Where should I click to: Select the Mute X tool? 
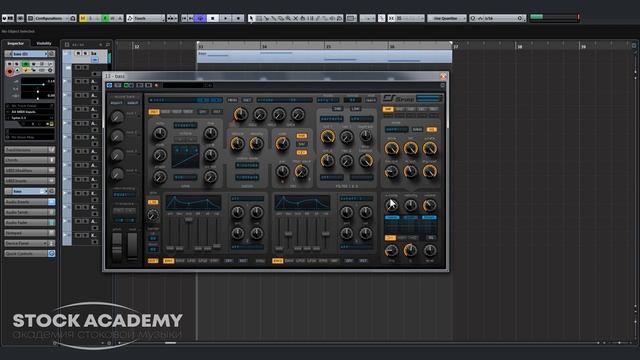[296, 18]
